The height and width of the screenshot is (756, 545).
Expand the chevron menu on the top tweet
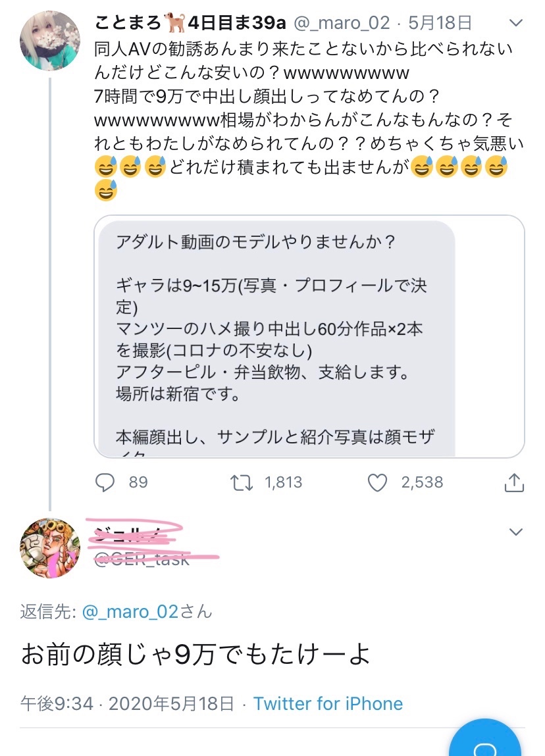pos(516,22)
